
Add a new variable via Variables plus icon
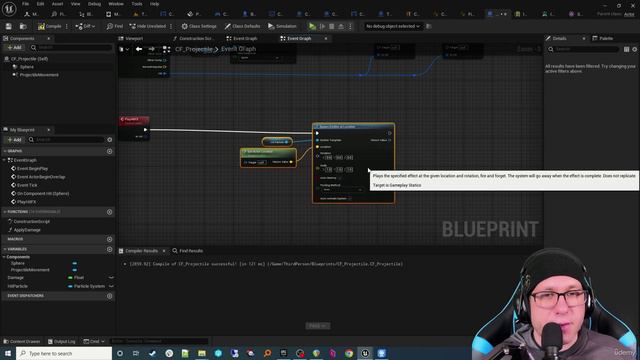pos(109,249)
